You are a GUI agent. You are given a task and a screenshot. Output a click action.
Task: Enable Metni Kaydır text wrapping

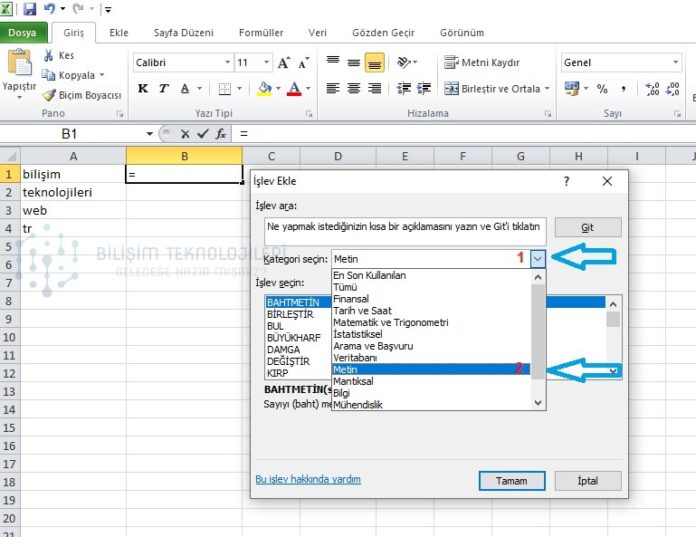482,63
